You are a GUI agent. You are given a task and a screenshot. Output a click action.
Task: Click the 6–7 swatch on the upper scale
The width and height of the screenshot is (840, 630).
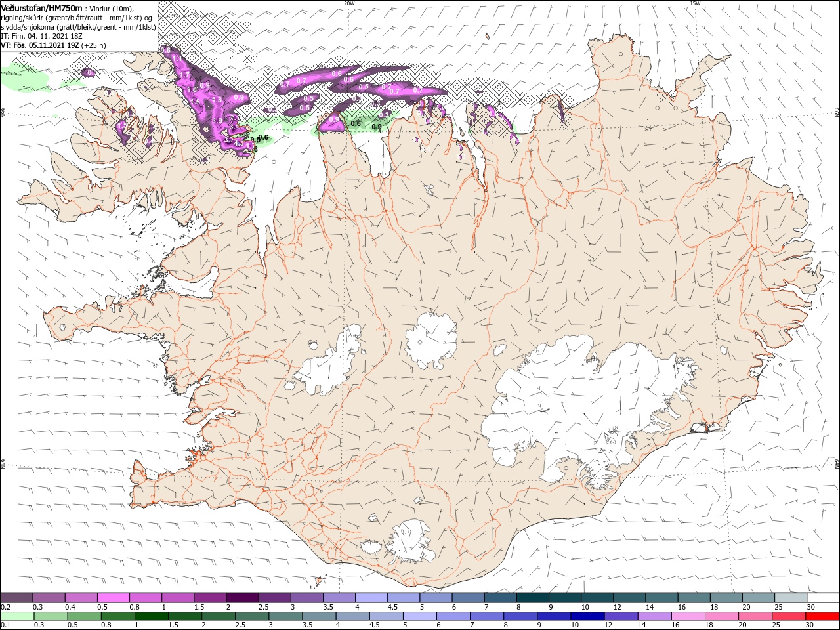pyautogui.click(x=469, y=597)
